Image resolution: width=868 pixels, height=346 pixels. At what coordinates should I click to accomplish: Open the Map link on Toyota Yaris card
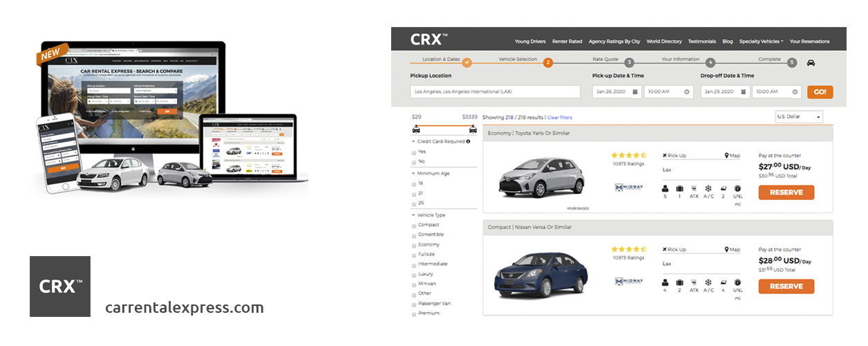732,156
